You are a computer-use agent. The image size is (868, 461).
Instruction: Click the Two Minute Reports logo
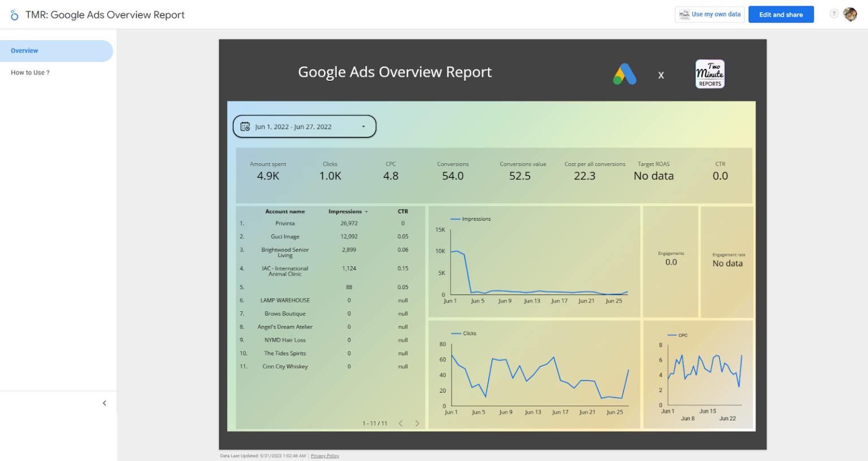[710, 73]
